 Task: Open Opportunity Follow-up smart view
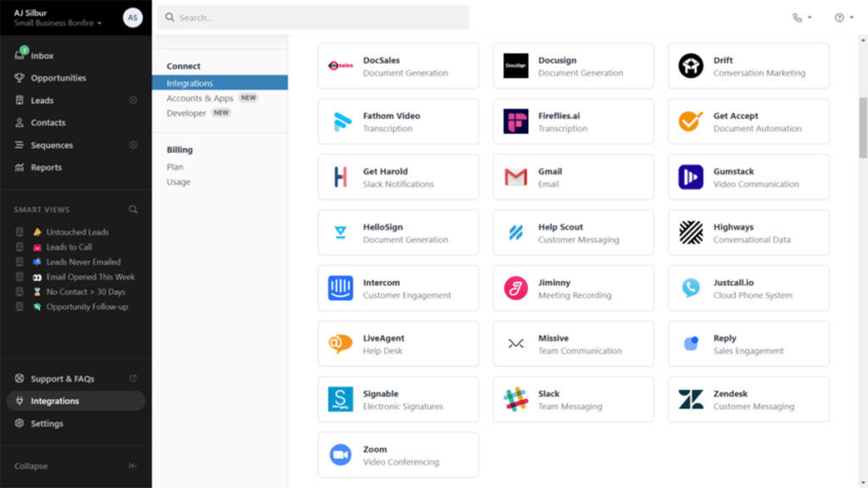point(87,307)
